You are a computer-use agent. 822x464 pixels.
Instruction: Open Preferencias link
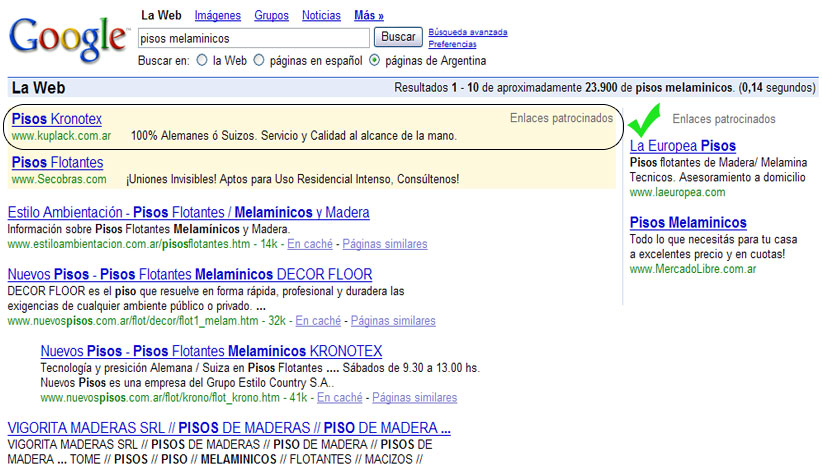pos(452,44)
